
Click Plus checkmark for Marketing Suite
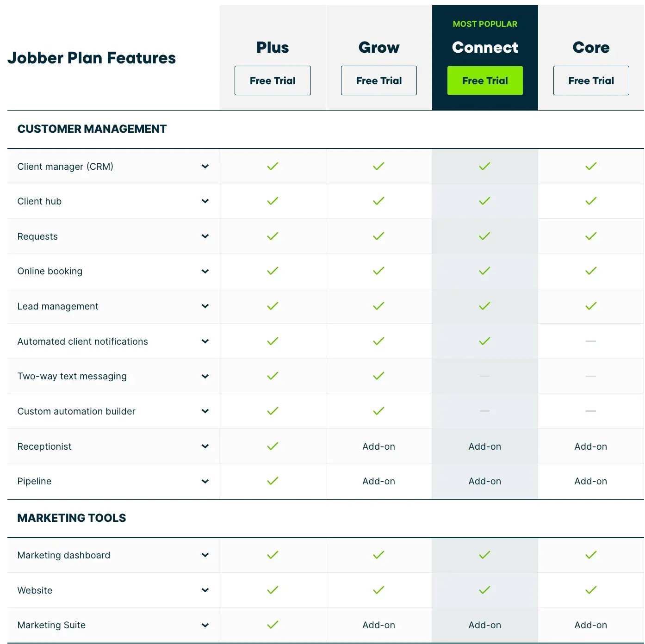click(273, 625)
